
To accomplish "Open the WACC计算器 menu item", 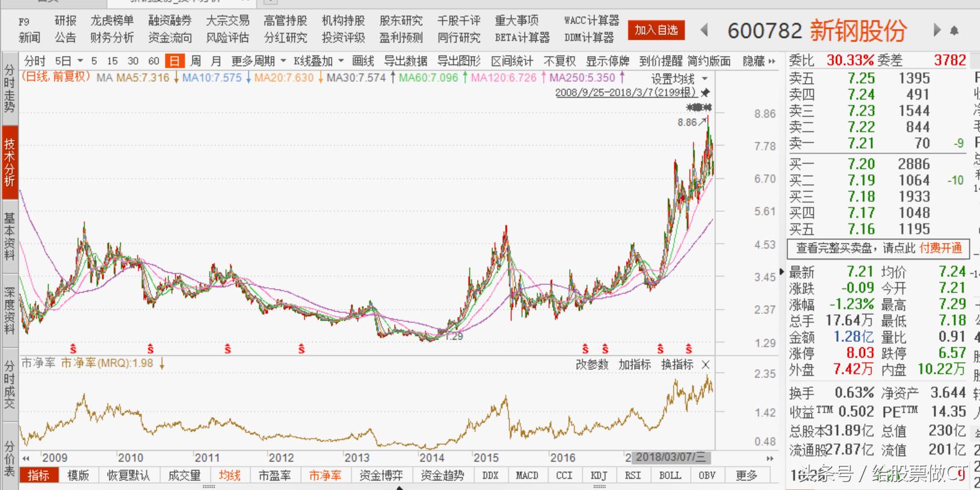I will (x=591, y=21).
